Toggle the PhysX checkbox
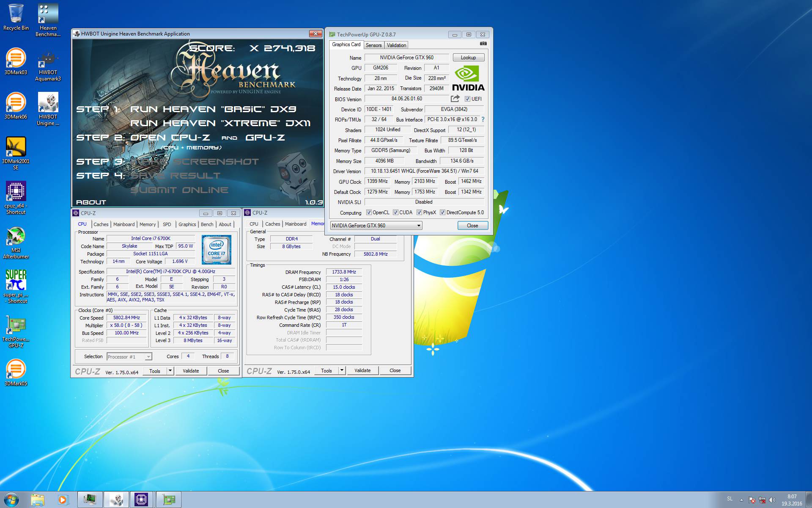The height and width of the screenshot is (508, 812). pyautogui.click(x=419, y=213)
